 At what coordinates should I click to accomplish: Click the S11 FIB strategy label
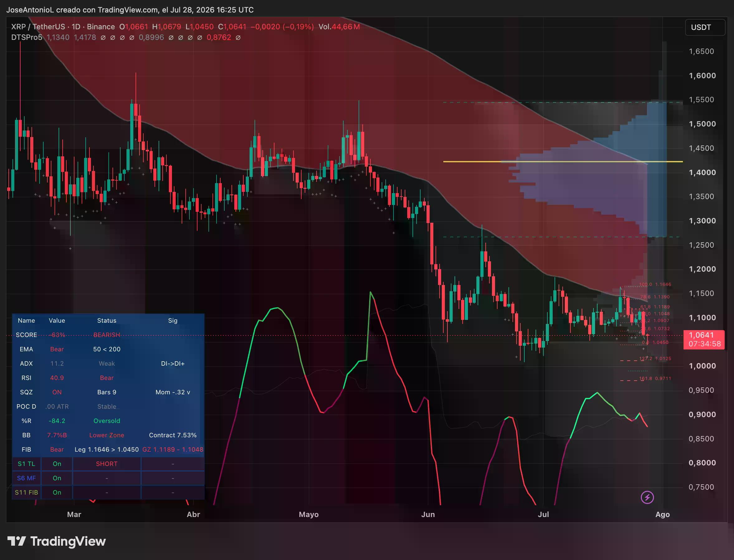26,492
